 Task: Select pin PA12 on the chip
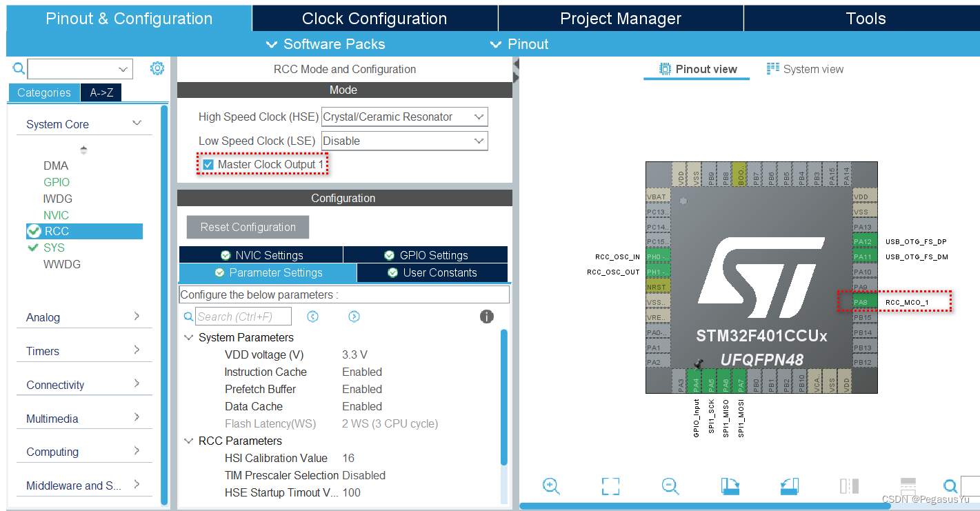[865, 241]
